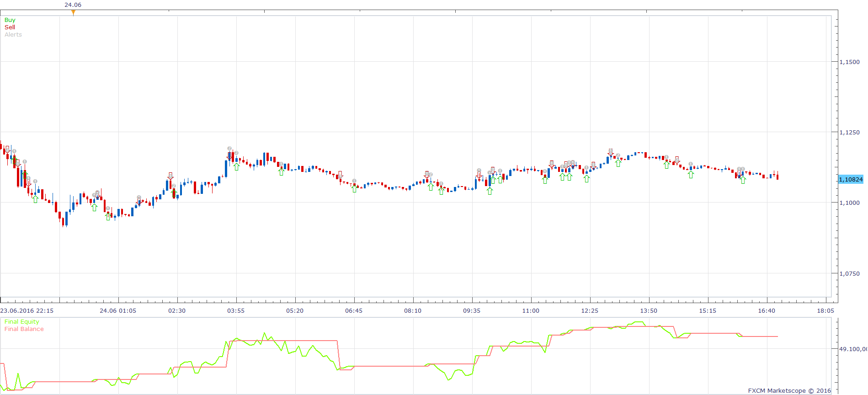Image resolution: width=868 pixels, height=395 pixels.
Task: Click the 15:15 time axis label
Action: pos(708,310)
